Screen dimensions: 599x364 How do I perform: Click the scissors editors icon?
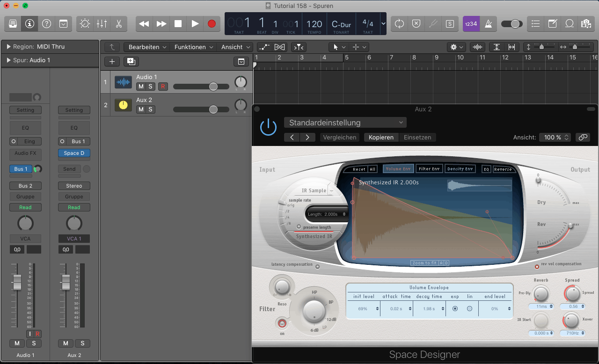coord(119,24)
